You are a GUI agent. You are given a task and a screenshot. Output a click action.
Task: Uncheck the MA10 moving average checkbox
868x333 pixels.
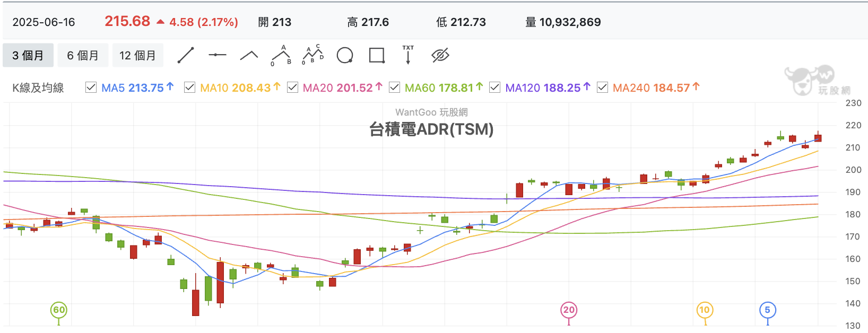189,87
